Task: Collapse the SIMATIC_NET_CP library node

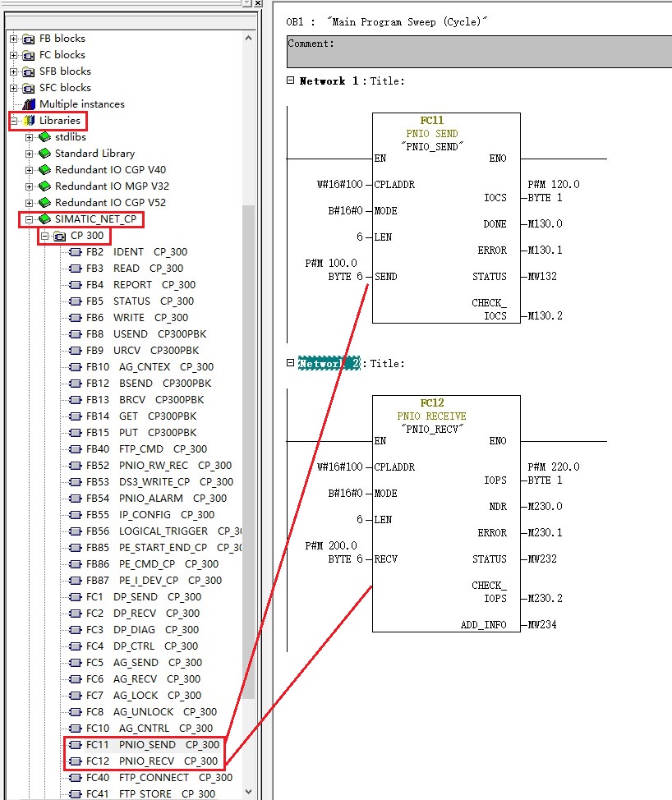Action: [x=29, y=219]
